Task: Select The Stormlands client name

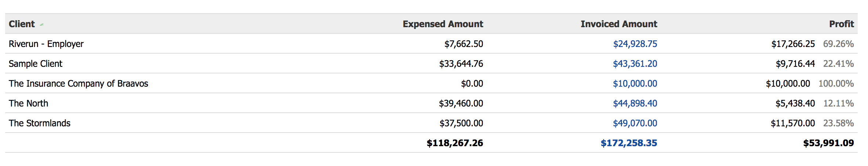Action: 40,123
